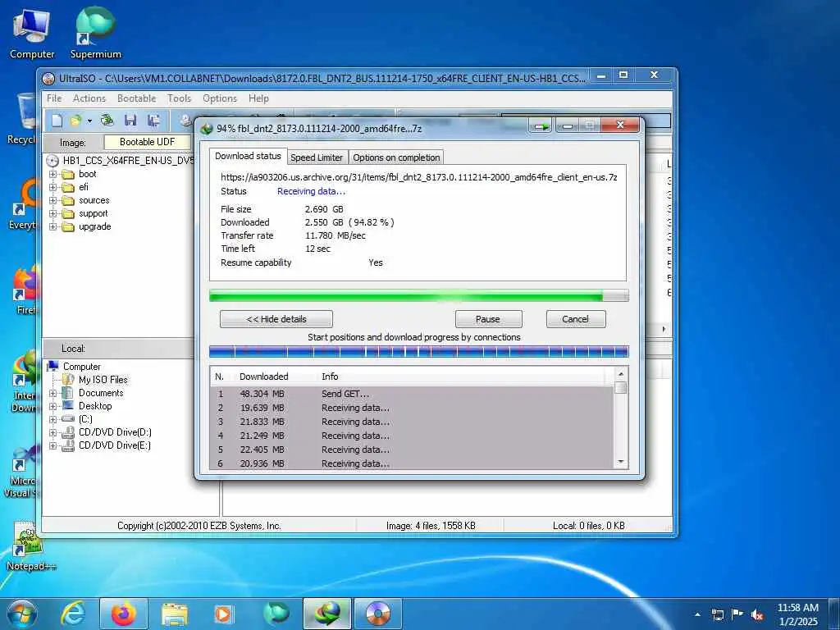Expand the upgrade folder in UltraISO tree
This screenshot has width=840, height=630.
[x=53, y=226]
